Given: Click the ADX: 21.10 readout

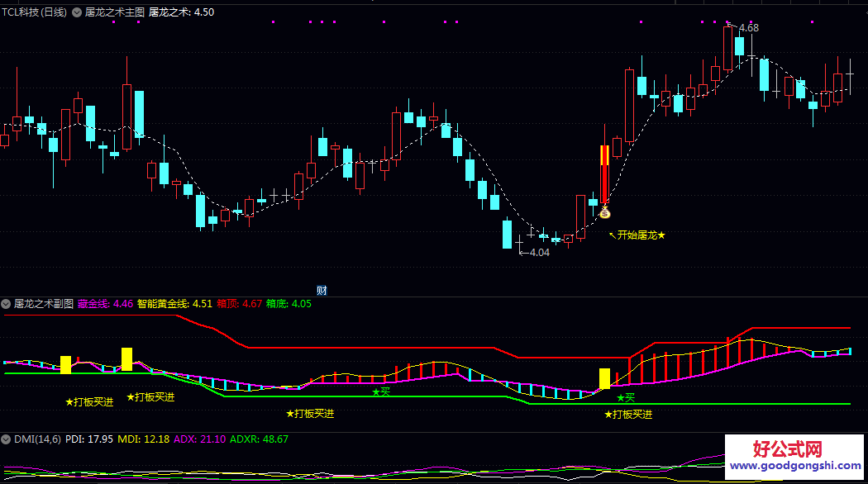Looking at the screenshot, I should coord(200,439).
